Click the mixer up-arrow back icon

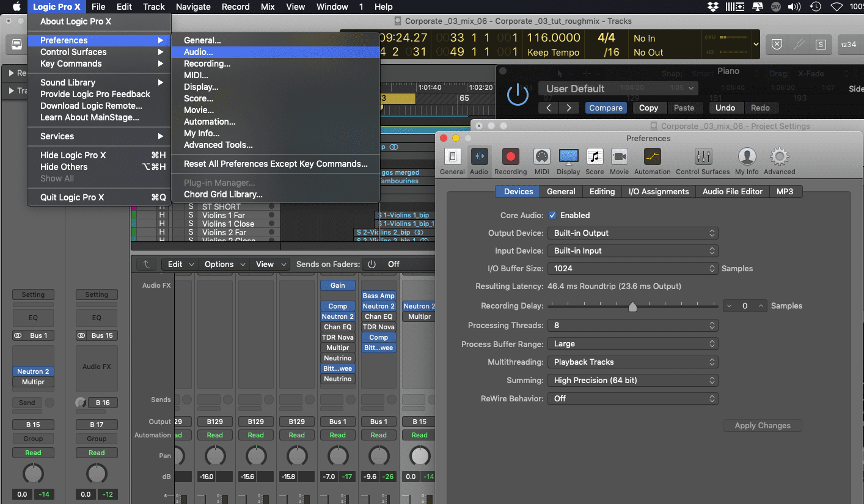click(x=145, y=264)
